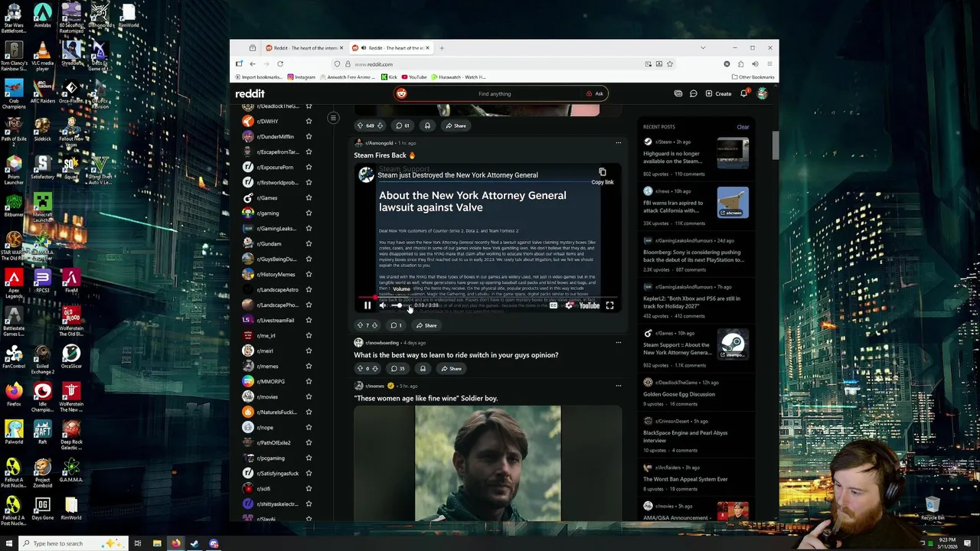
Task: Open the video on YouTube logo
Action: pos(590,305)
